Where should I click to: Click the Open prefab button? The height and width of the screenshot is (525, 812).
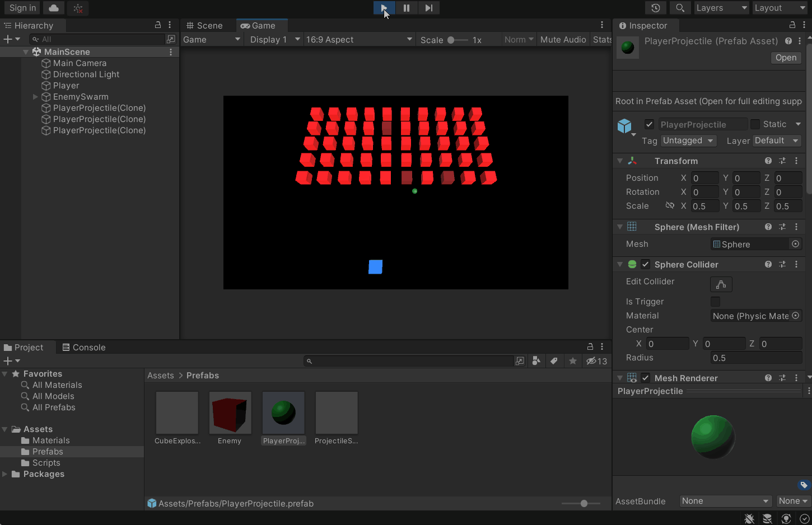point(786,58)
